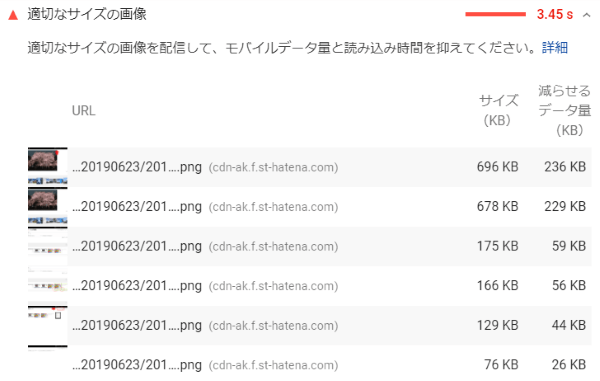Click the 696 KB size value
The image size is (600, 381).
[x=497, y=167]
